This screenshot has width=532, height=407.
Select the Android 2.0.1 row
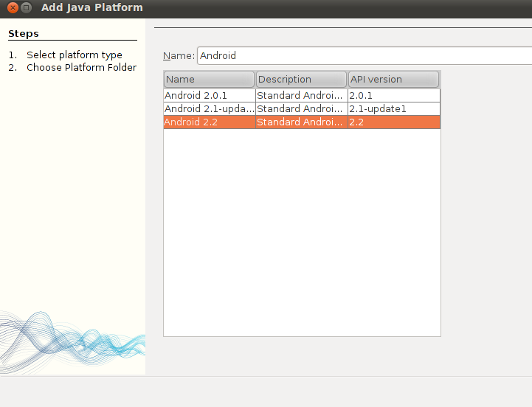coord(302,96)
